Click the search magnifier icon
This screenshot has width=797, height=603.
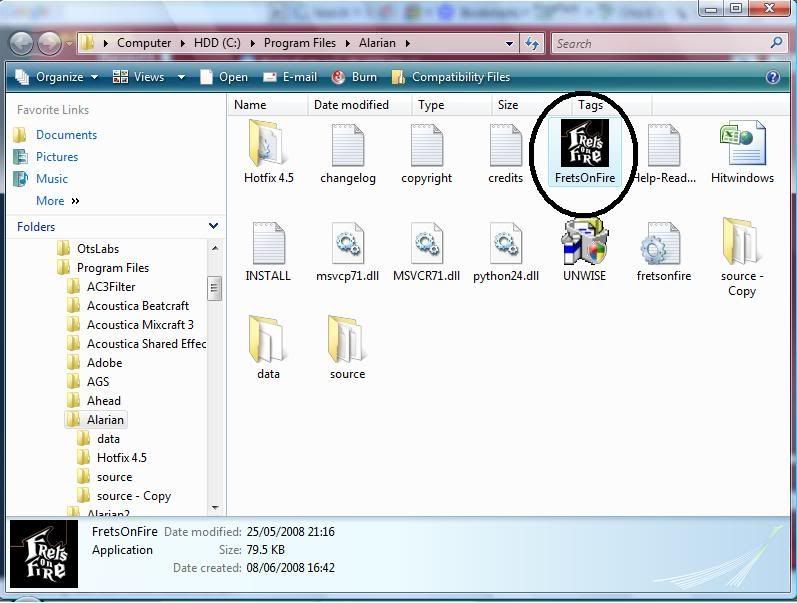777,43
